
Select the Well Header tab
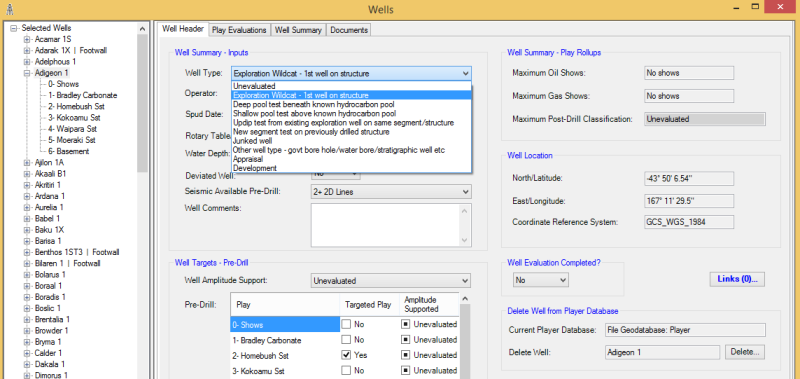(x=183, y=29)
